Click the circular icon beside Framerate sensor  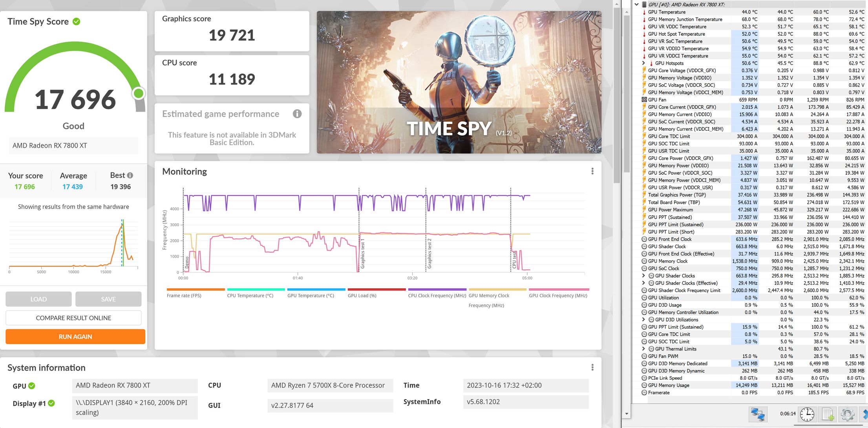pos(644,393)
